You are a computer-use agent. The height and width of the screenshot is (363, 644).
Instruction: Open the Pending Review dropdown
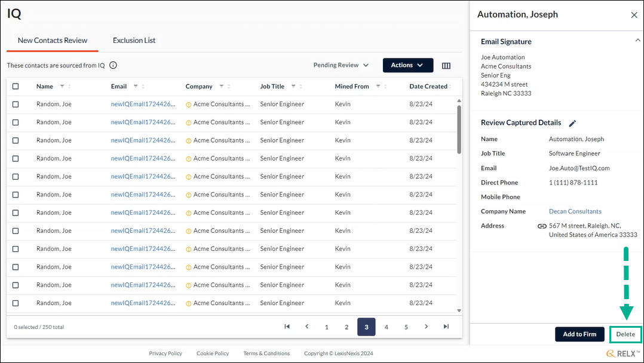pos(341,65)
